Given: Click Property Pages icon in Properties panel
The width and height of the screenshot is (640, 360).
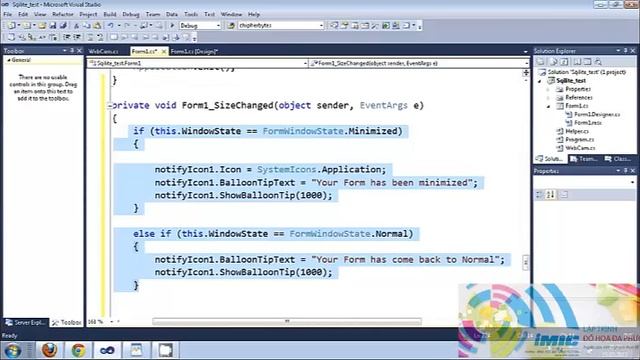Looking at the screenshot, I should (564, 195).
